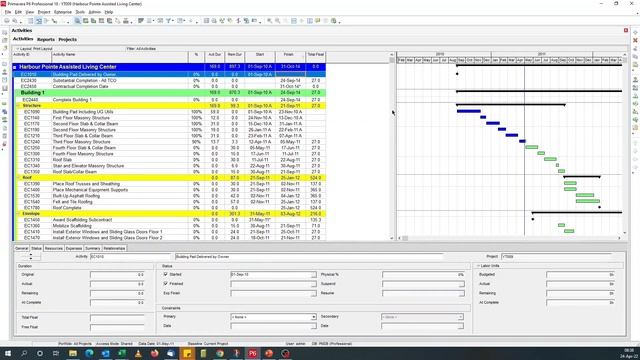Click the activity table scroll-up arrow
Image resolution: width=640 pixels, height=360 pixels.
[391, 55]
